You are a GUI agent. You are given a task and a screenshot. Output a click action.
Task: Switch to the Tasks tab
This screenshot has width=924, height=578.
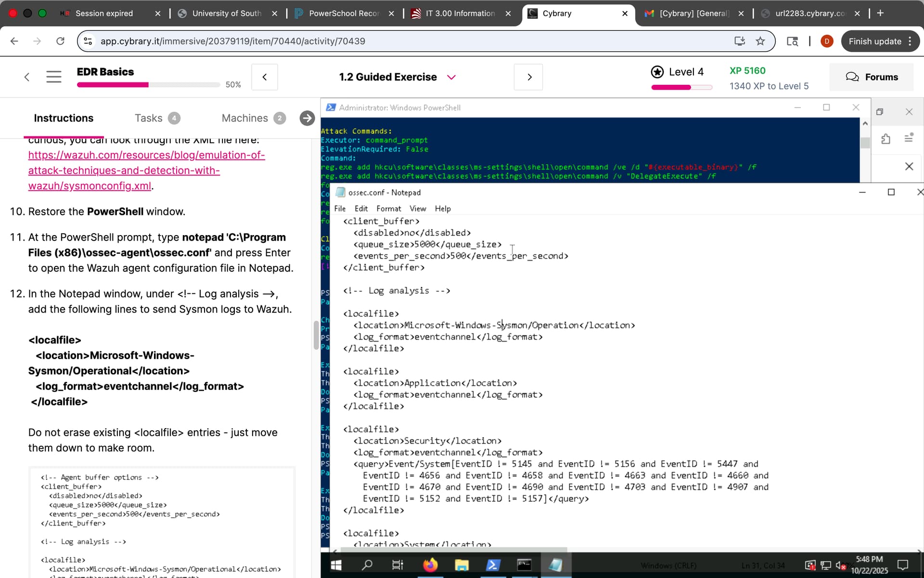[x=149, y=118]
